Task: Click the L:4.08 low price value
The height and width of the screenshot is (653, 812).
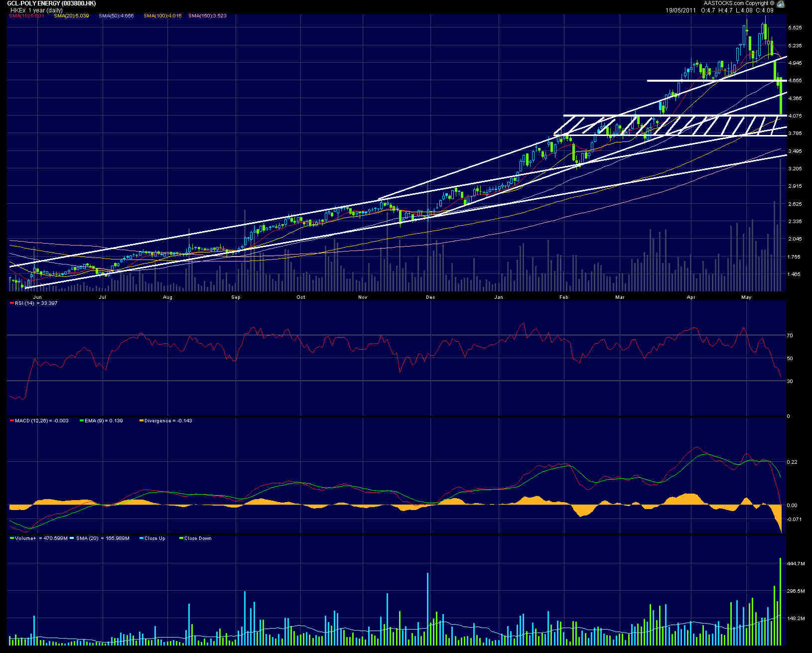Action: click(744, 10)
